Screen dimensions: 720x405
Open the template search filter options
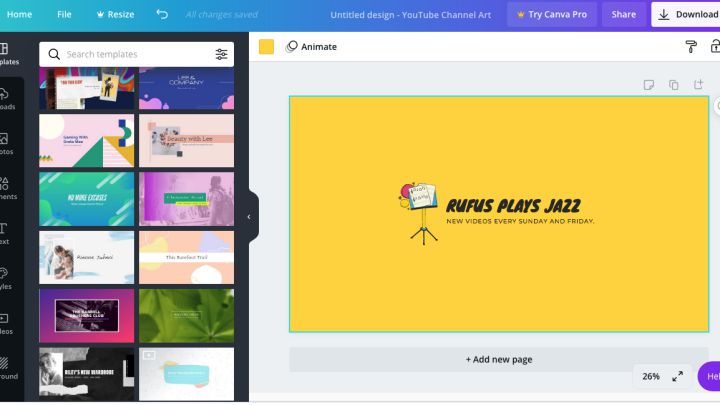(x=221, y=54)
